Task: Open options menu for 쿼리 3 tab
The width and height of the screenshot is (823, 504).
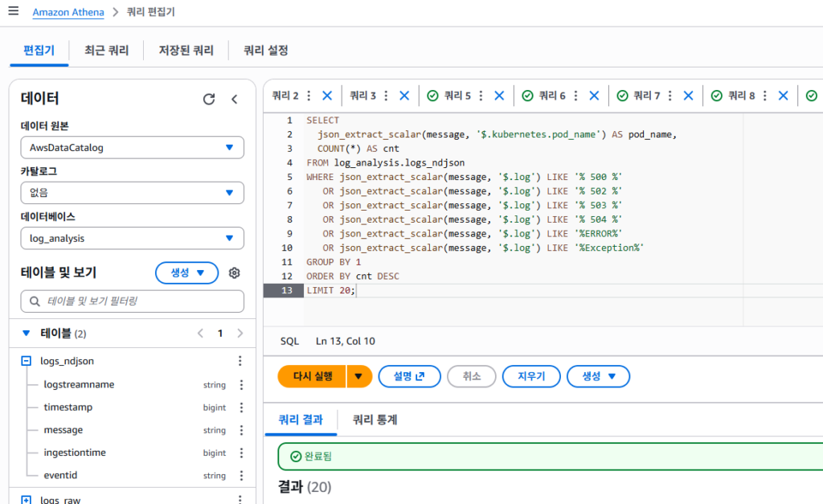Action: 386,96
